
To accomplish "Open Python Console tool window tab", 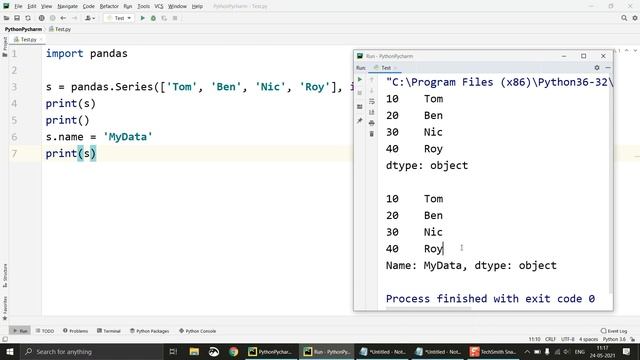I will (198, 331).
